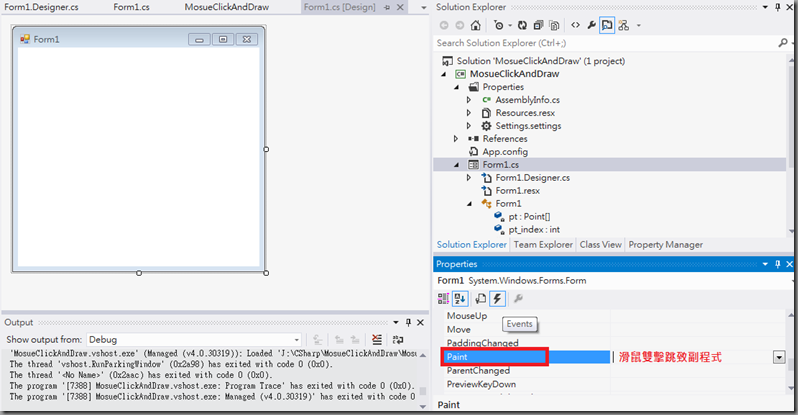798x415 pixels.
Task: Click Refresh icon in Solution Explorer toolbar
Action: point(522,25)
